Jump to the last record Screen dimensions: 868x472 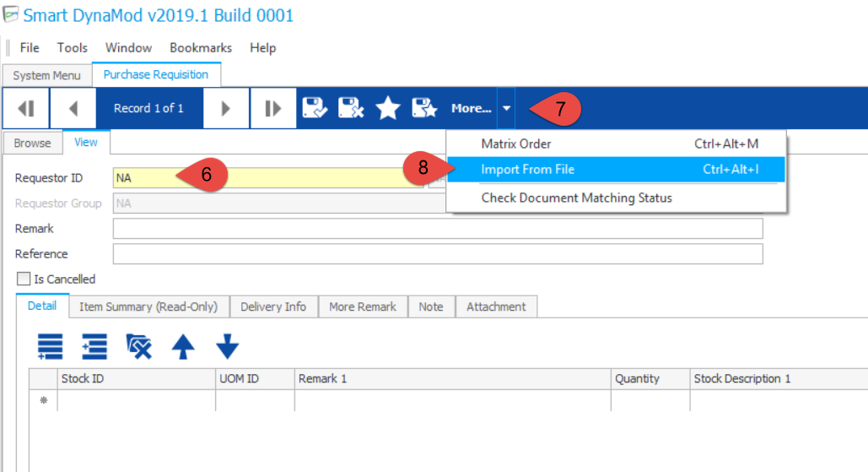click(273, 108)
